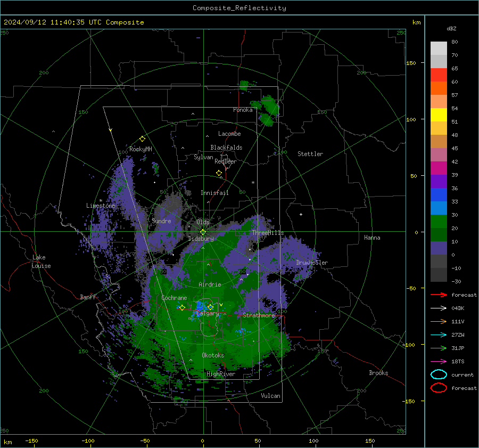Click the Vulcan city label
Screen dimensions: 479x448
point(270,396)
